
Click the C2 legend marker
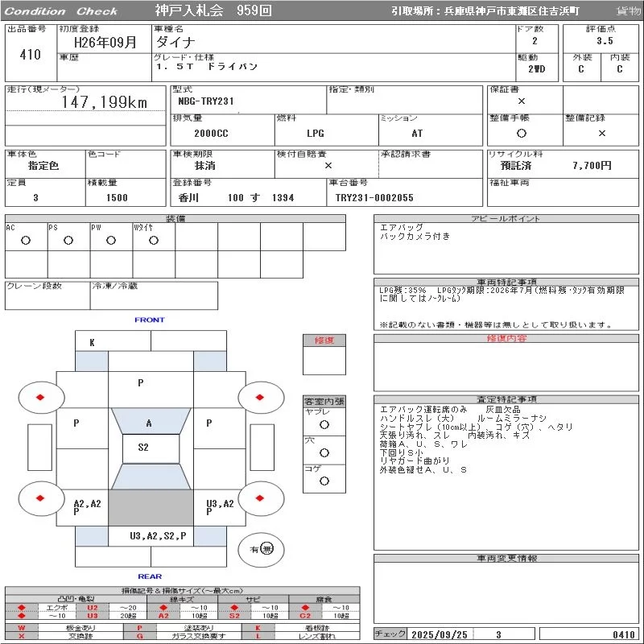tap(305, 615)
